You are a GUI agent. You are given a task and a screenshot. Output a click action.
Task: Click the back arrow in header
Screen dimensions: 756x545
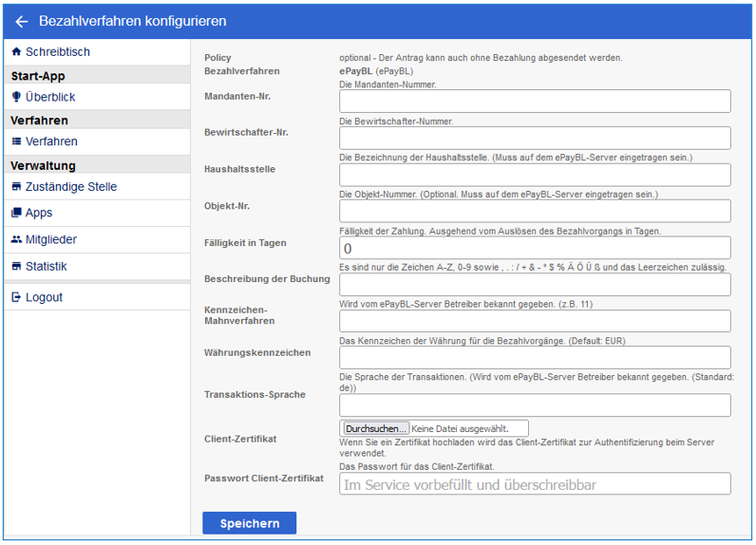pos(22,21)
